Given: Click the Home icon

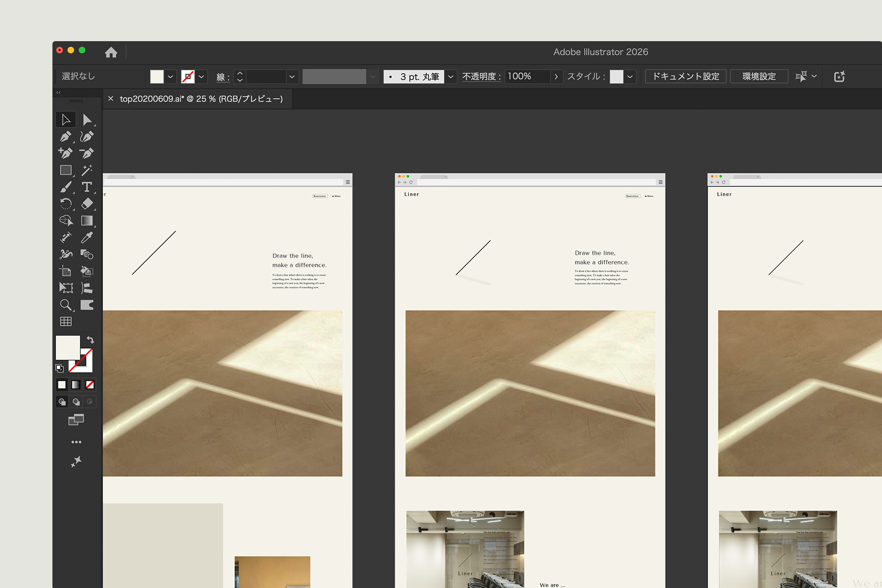Looking at the screenshot, I should (x=111, y=52).
